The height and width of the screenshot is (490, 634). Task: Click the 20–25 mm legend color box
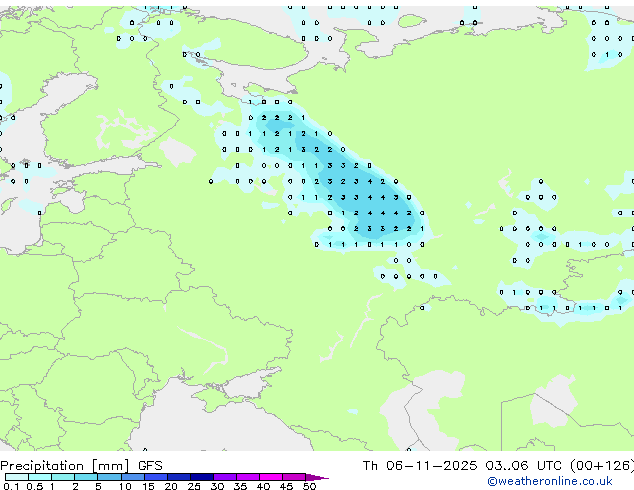[179, 477]
